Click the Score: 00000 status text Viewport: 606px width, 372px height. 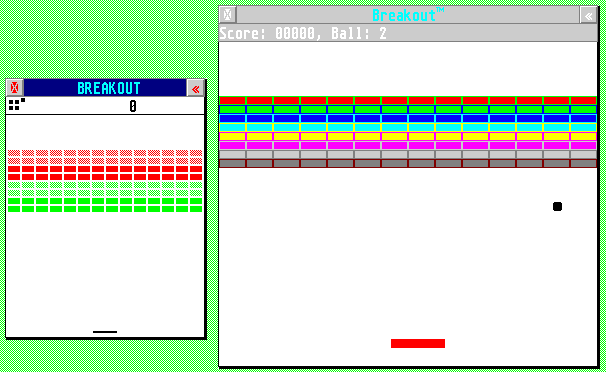[267, 34]
